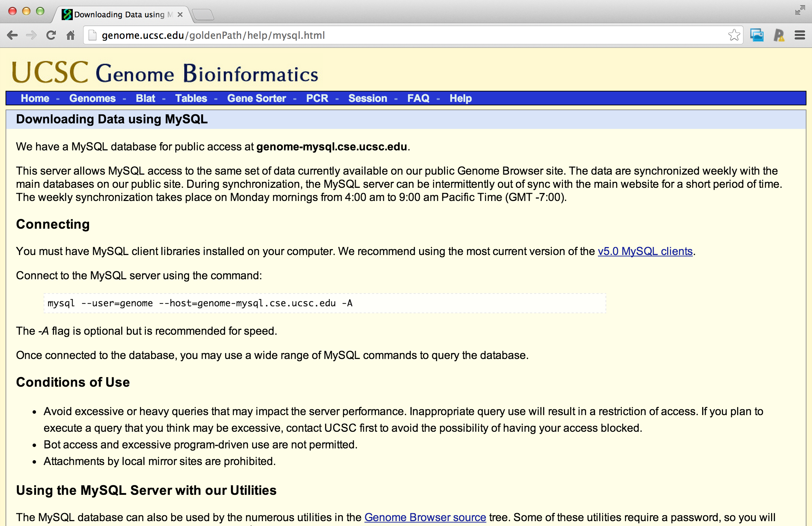Follow the Genome Browser source link
Image resolution: width=812 pixels, height=526 pixels.
(x=425, y=517)
